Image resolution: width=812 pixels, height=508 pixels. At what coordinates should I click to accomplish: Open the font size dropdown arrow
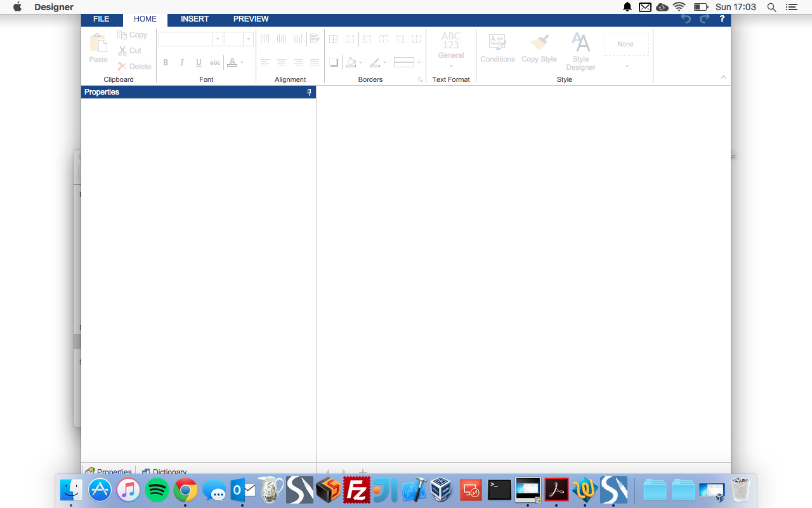click(248, 39)
